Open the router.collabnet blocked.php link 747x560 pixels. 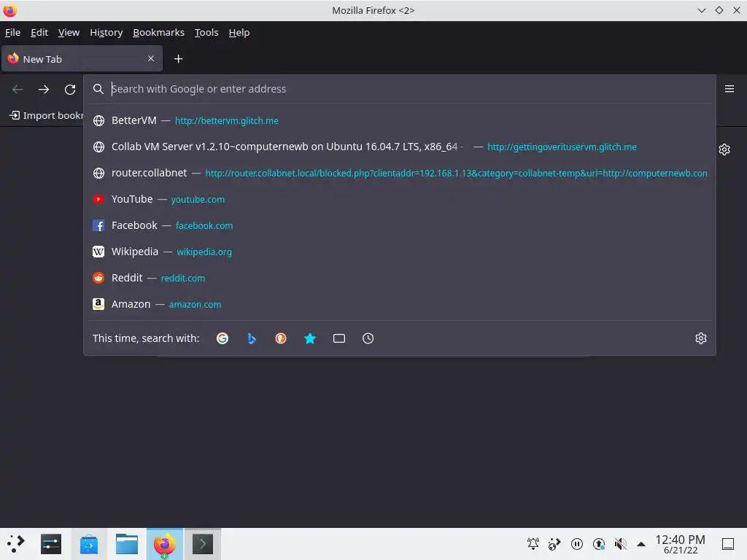click(x=456, y=174)
